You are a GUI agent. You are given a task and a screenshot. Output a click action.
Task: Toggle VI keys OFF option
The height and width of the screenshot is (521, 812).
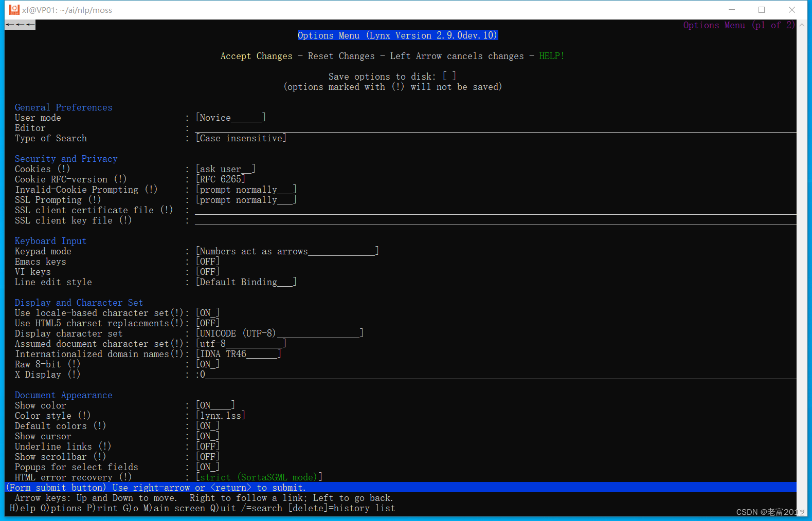coord(207,272)
